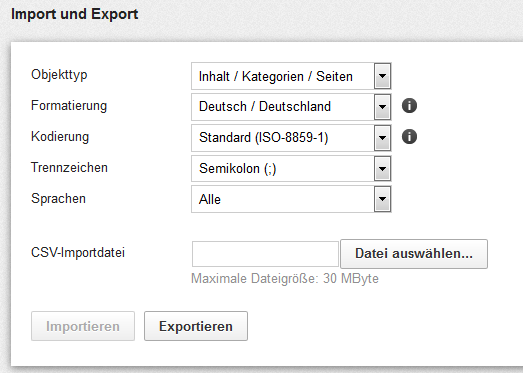
Task: Start the export with Exportieren
Action: pos(196,326)
